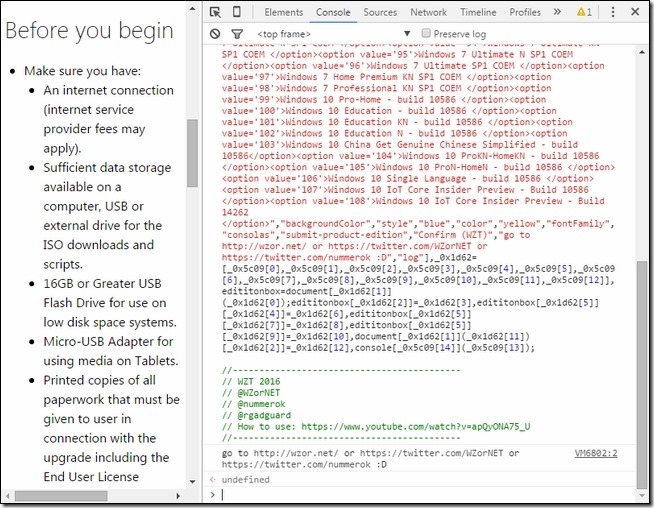
Task: Open the Sources tab
Action: (380, 12)
